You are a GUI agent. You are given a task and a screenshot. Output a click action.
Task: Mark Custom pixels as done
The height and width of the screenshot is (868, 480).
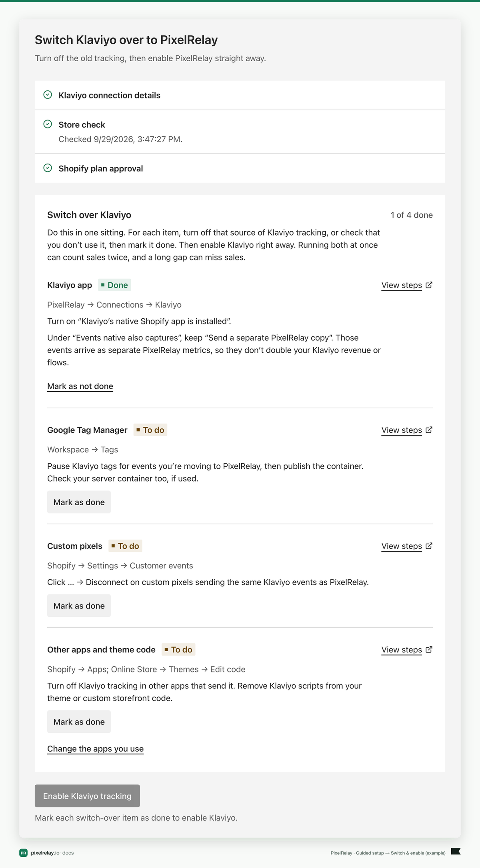pyautogui.click(x=79, y=606)
